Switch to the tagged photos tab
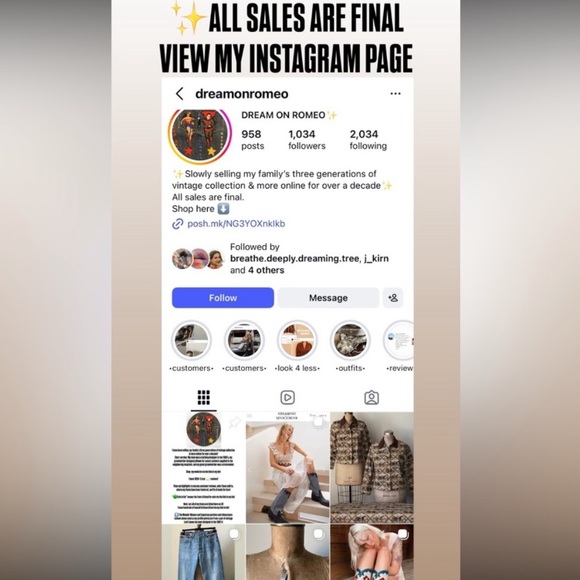The height and width of the screenshot is (580, 580). (x=371, y=398)
